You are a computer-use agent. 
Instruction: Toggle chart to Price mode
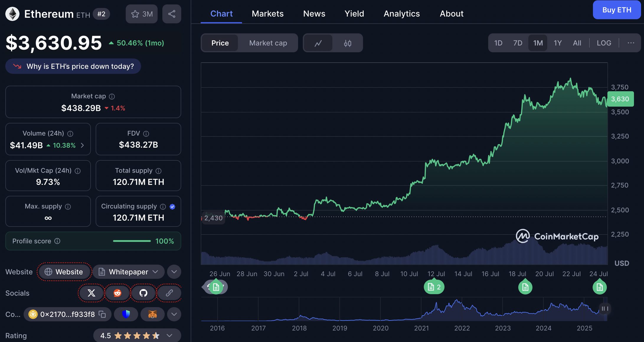pos(220,43)
